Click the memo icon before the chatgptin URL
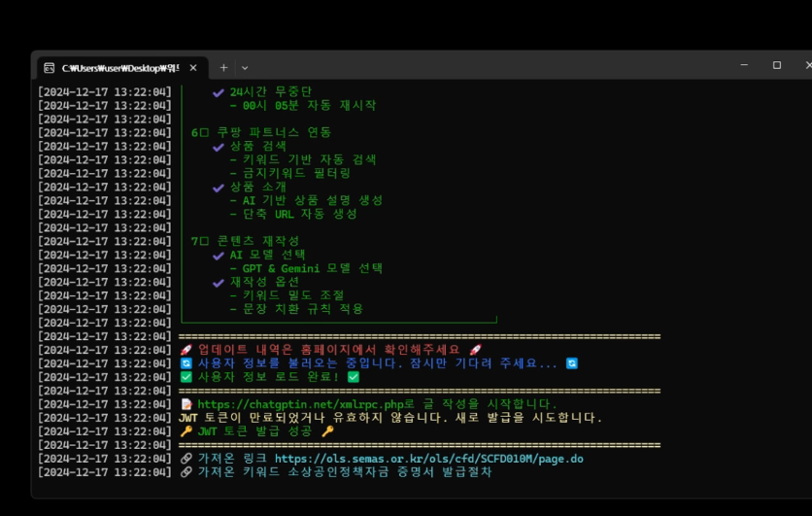 pos(186,404)
